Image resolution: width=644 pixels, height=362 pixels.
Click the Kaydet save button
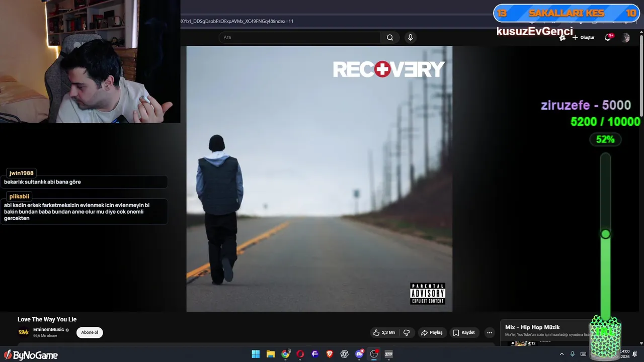click(x=464, y=332)
